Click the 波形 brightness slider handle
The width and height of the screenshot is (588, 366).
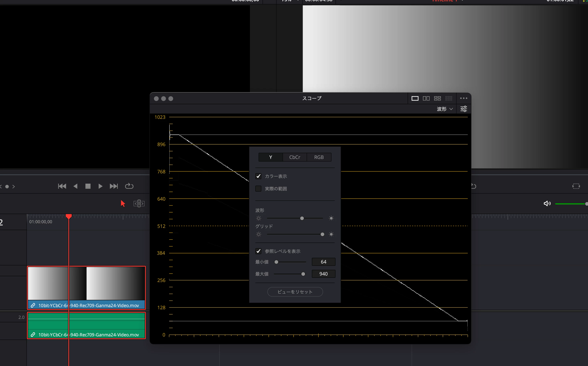(302, 218)
